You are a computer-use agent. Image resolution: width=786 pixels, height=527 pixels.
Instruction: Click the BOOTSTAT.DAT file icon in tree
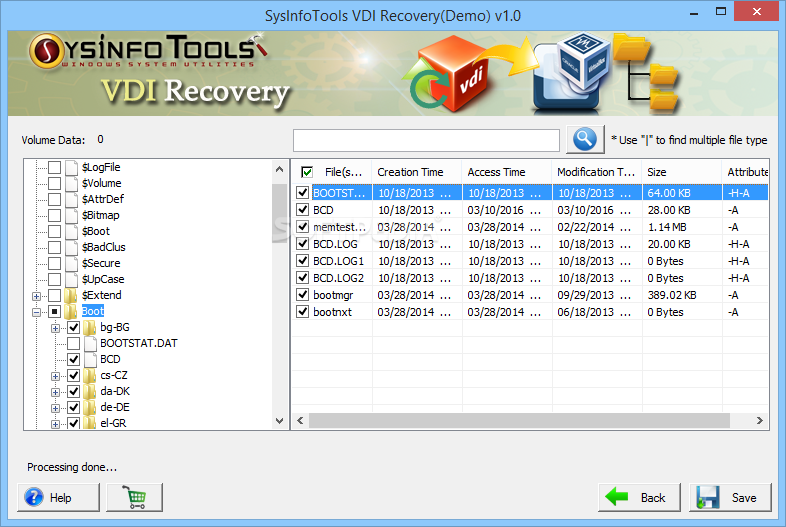(90, 343)
